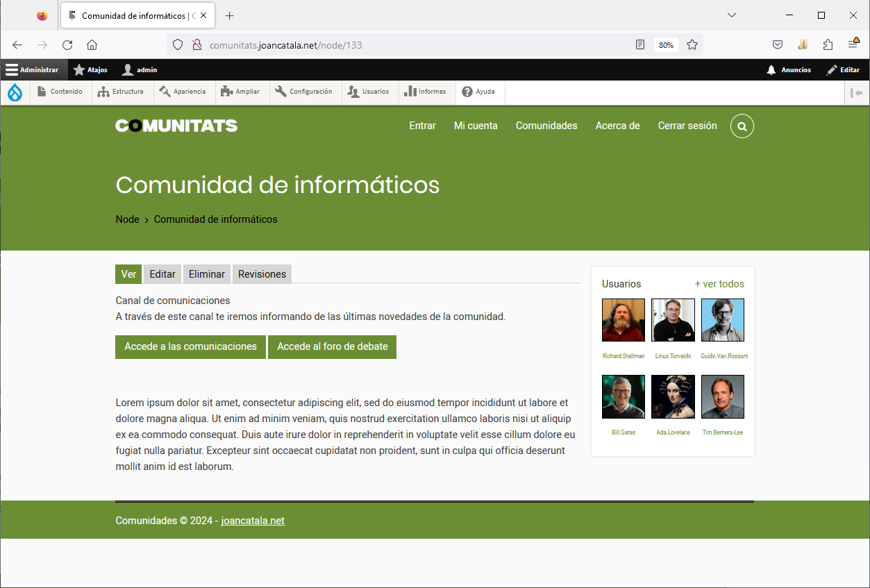Open Firefox reader view icon
The height and width of the screenshot is (588, 870).
[x=640, y=45]
